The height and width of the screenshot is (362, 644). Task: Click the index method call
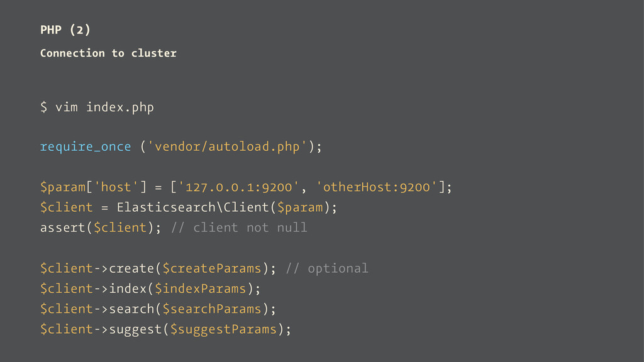(x=128, y=288)
